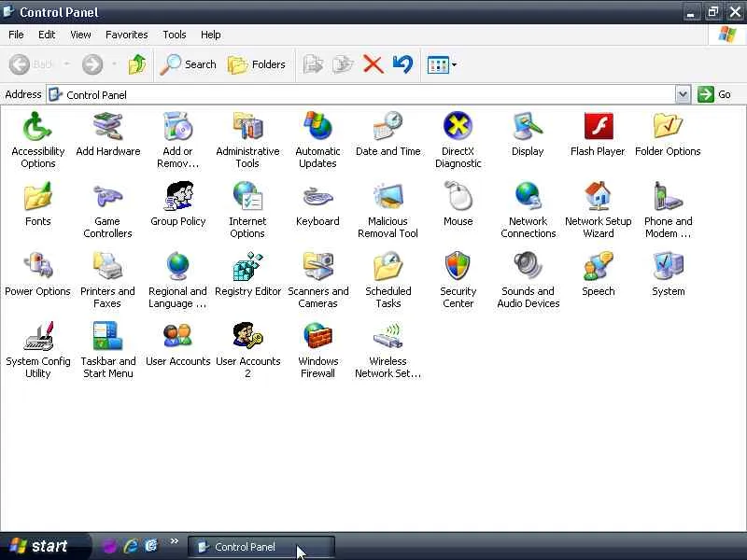The height and width of the screenshot is (560, 747).
Task: Open Administrative Tools icon
Action: 247,126
